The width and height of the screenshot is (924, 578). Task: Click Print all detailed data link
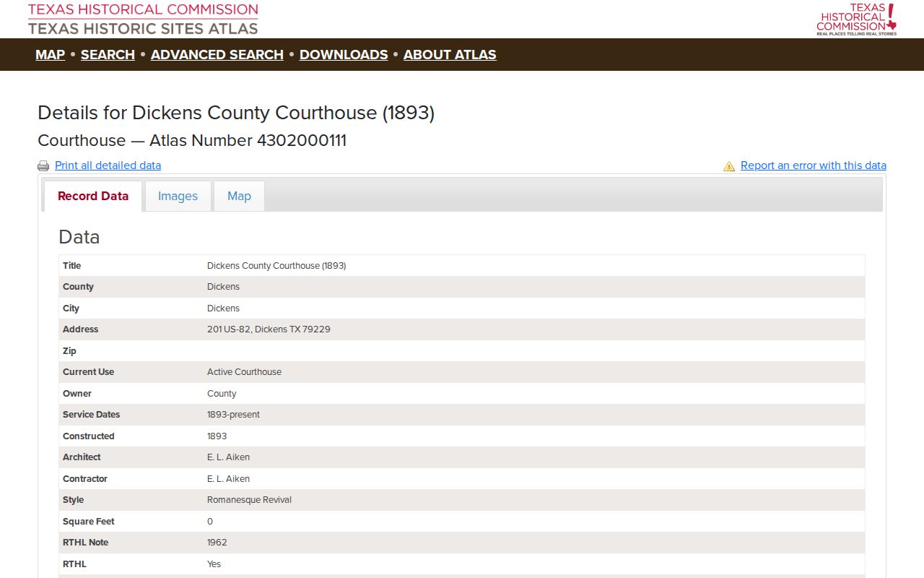click(108, 165)
